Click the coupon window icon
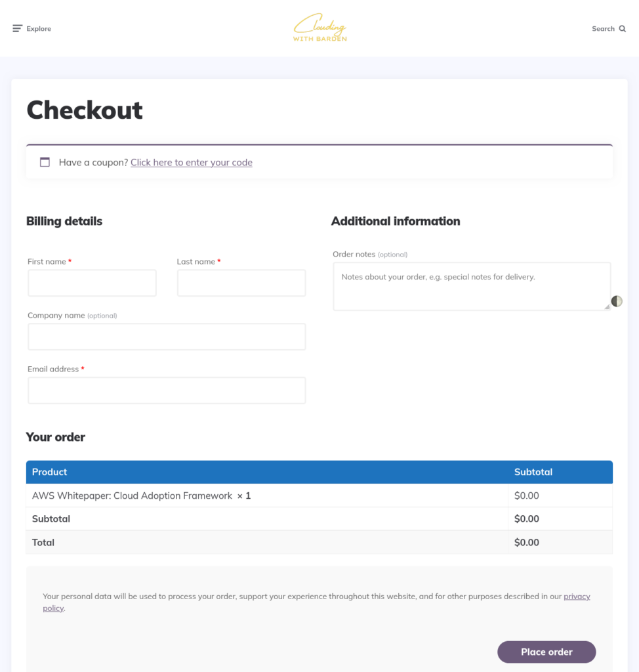Screen dimensions: 639x672 point(45,162)
